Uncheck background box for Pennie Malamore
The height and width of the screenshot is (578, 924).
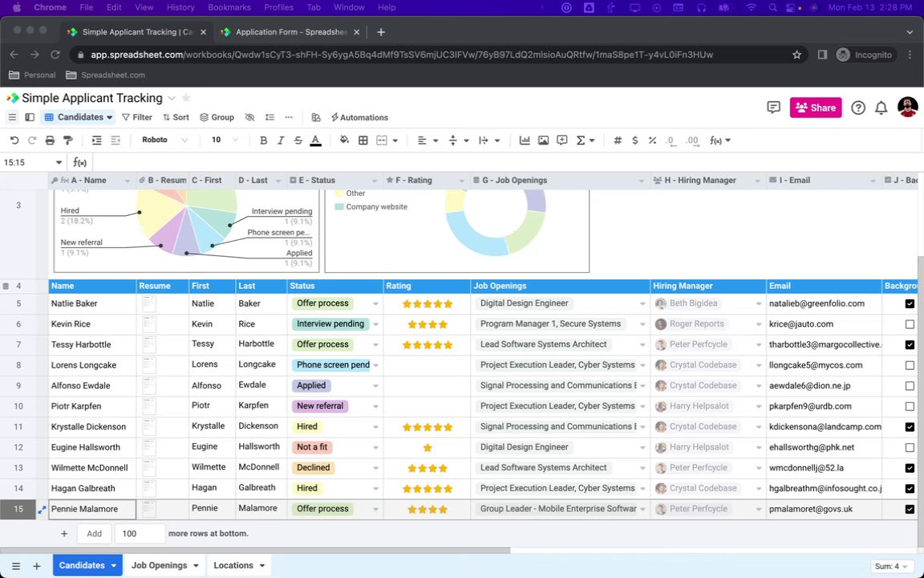point(910,509)
